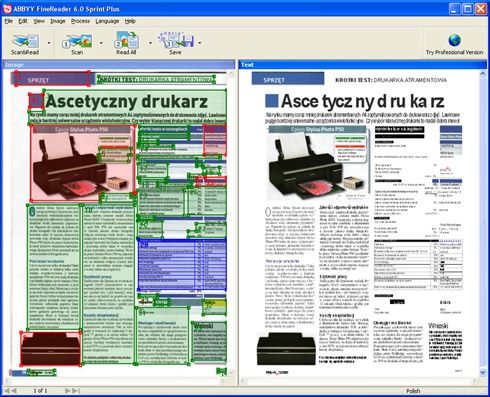Open the Language menu

[107, 21]
